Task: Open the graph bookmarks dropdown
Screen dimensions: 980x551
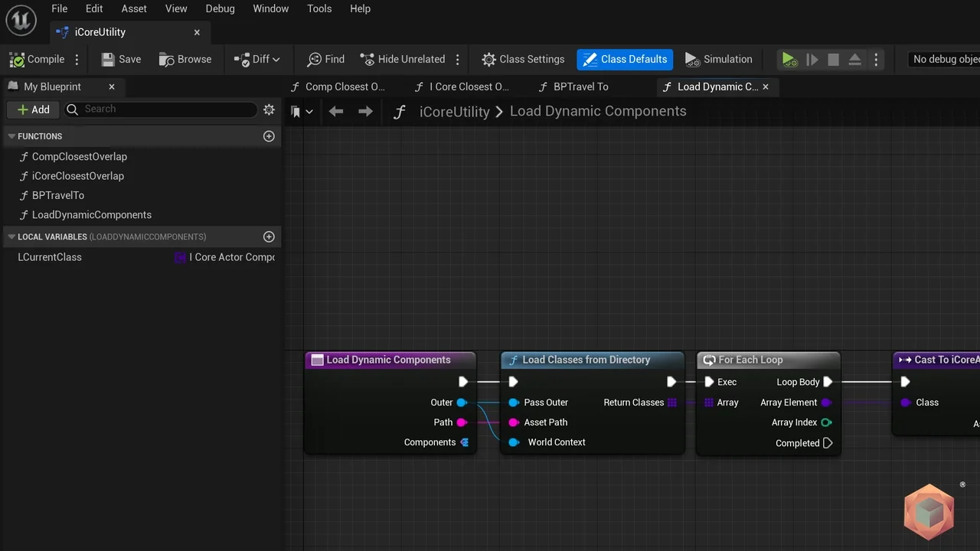Action: [x=302, y=112]
